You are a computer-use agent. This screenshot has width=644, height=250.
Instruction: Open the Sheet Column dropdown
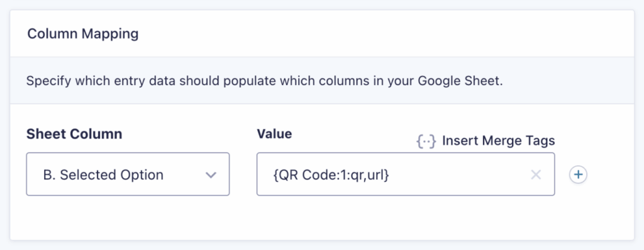click(x=128, y=174)
